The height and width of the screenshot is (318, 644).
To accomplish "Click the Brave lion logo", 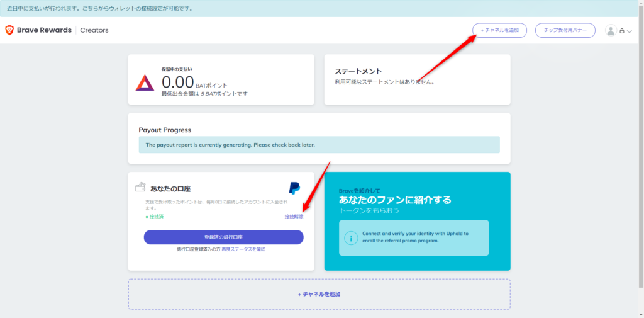I will pos(10,30).
